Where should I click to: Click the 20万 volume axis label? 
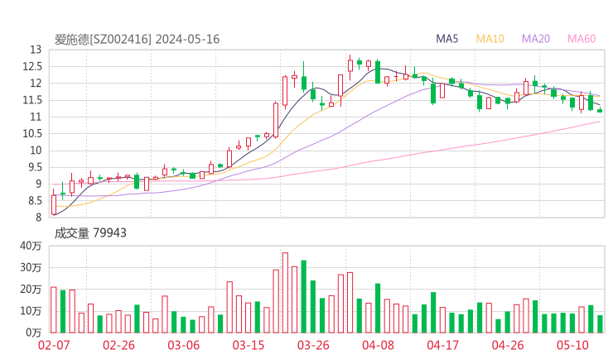[31, 290]
